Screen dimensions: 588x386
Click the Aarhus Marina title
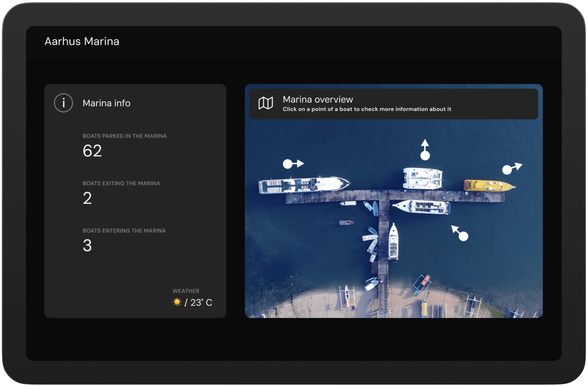82,41
